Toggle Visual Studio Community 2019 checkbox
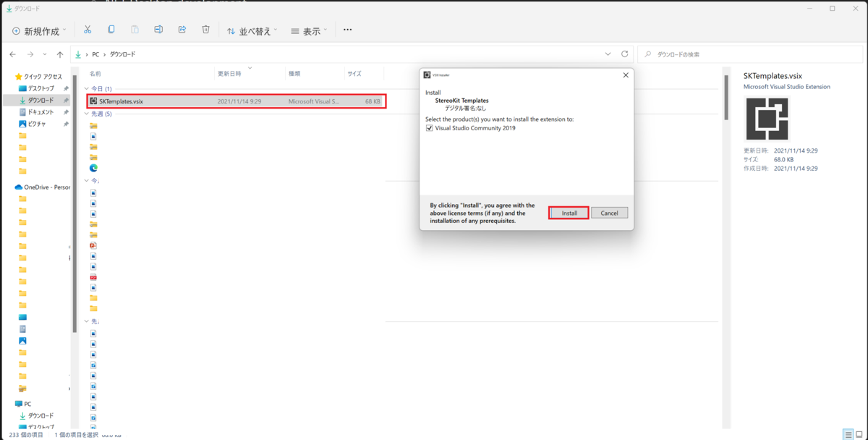This screenshot has width=868, height=440. coord(430,128)
